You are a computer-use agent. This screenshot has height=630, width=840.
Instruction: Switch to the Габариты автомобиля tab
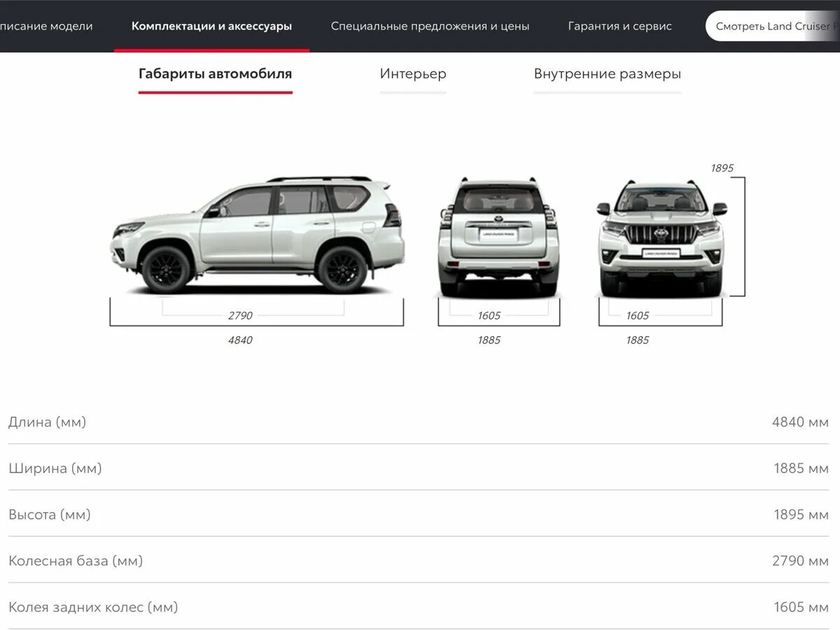pyautogui.click(x=215, y=73)
